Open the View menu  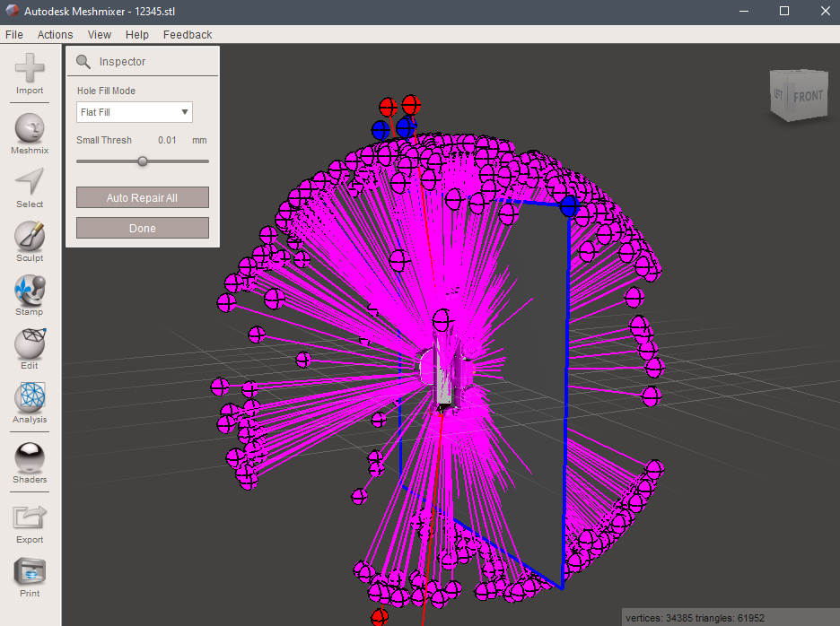99,34
